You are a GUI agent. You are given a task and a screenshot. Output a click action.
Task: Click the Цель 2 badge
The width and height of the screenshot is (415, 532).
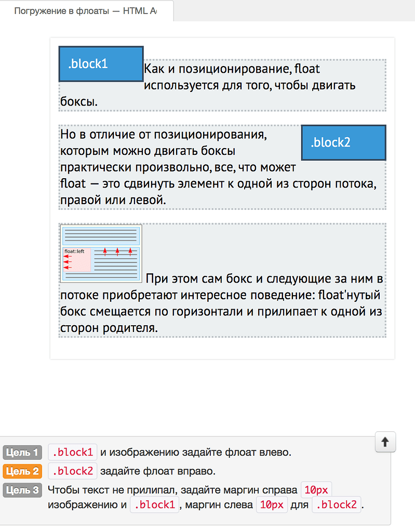coord(22,471)
